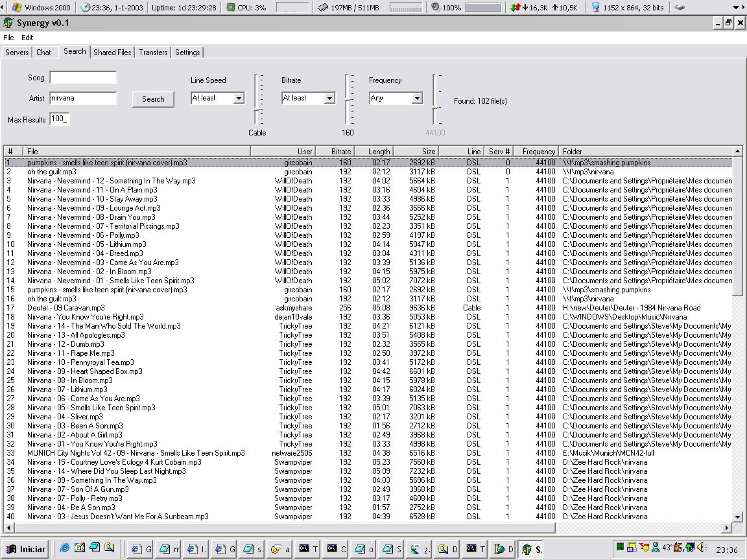Sort results by Folder column header
Viewport: 747px width, 560px height.
[x=646, y=152]
